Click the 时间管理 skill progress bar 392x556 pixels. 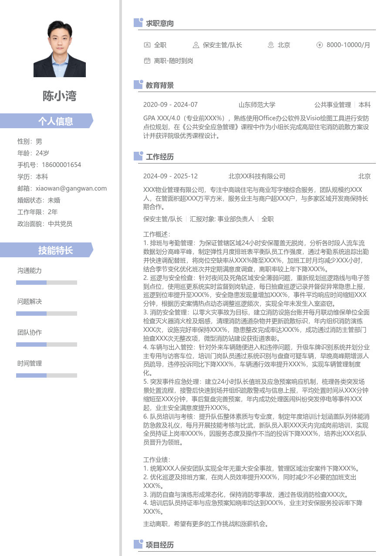tap(47, 375)
